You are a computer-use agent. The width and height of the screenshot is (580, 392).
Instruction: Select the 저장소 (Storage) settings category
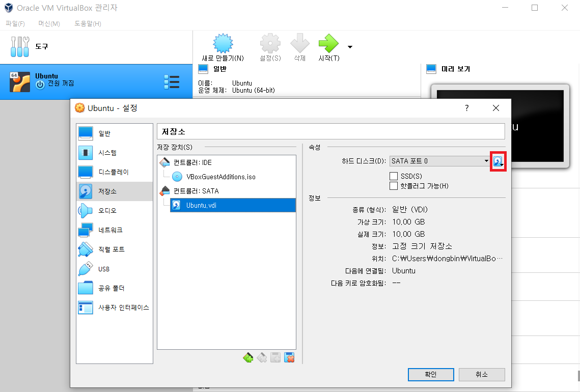115,191
